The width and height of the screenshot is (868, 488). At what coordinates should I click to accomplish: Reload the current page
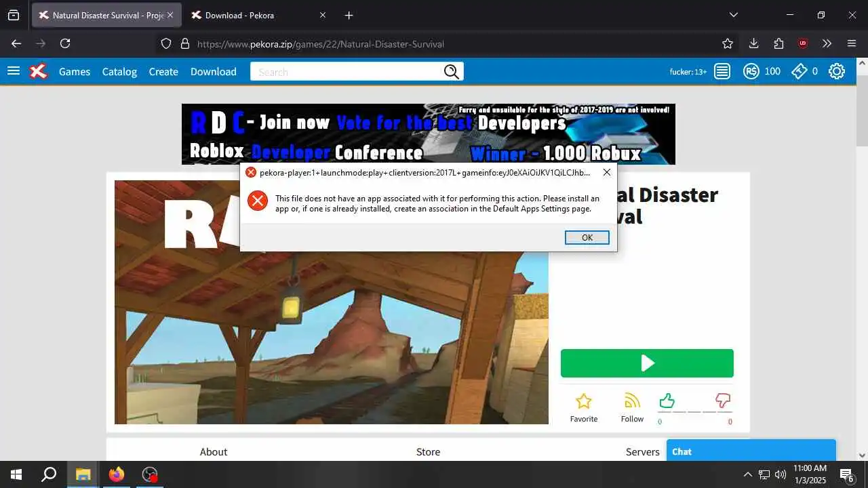[65, 43]
